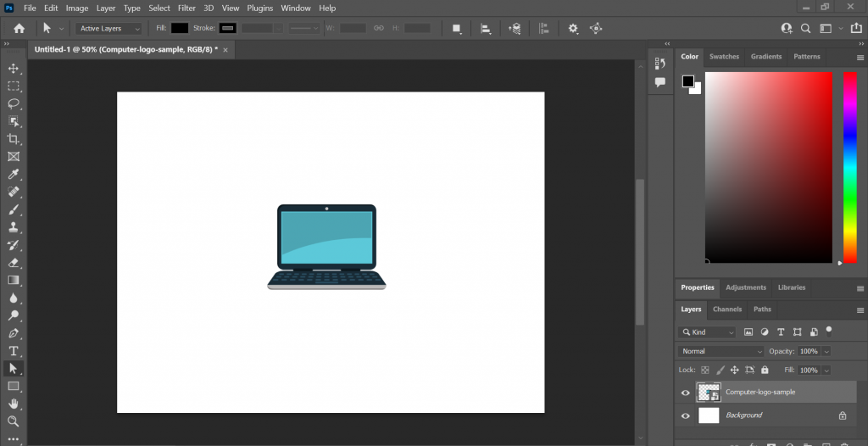Hide the Background layer

point(686,415)
